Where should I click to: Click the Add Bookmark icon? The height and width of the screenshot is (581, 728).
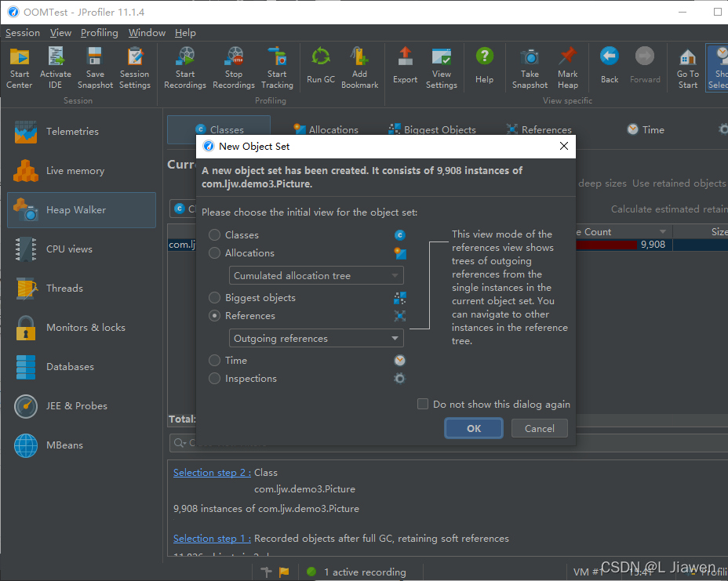[x=360, y=67]
